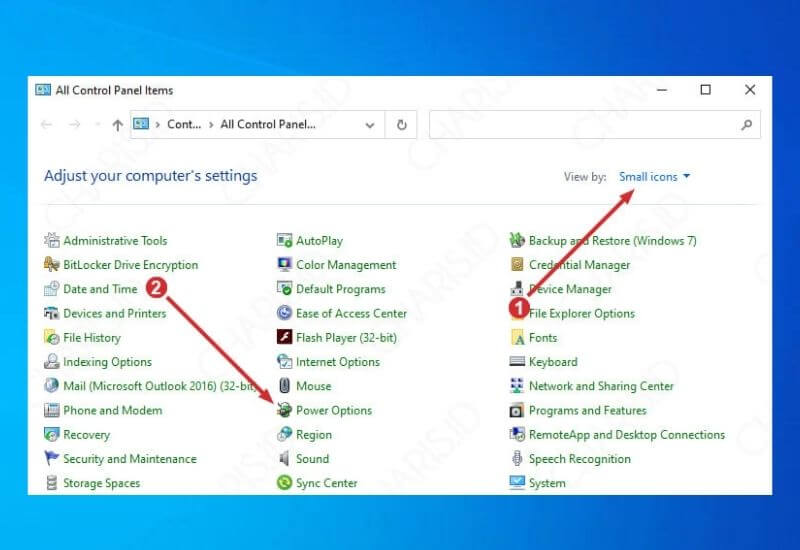The image size is (800, 550).
Task: Click the Refresh button in address bar
Action: [401, 125]
